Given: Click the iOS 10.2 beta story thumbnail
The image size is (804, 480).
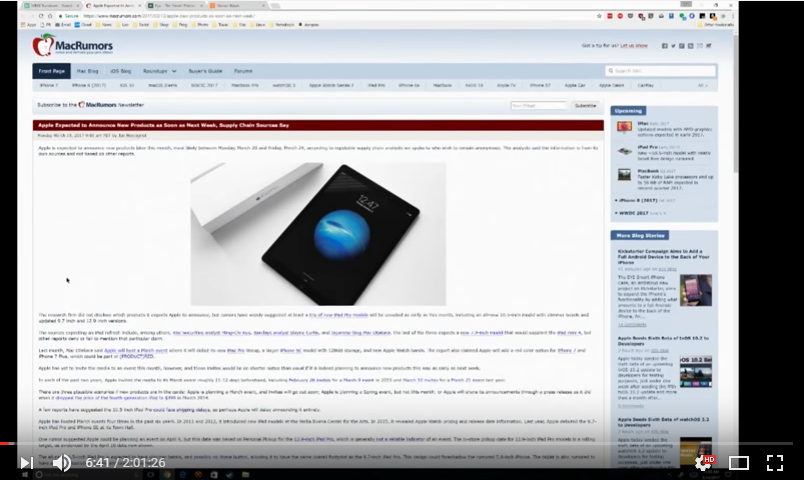Looking at the screenshot, I should (x=695, y=371).
